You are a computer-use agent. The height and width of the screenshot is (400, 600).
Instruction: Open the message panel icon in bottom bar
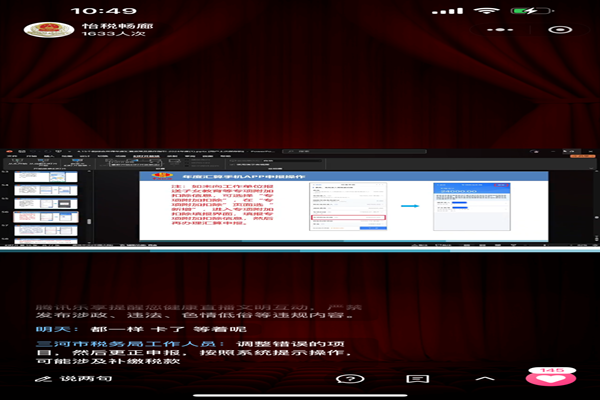click(x=421, y=380)
